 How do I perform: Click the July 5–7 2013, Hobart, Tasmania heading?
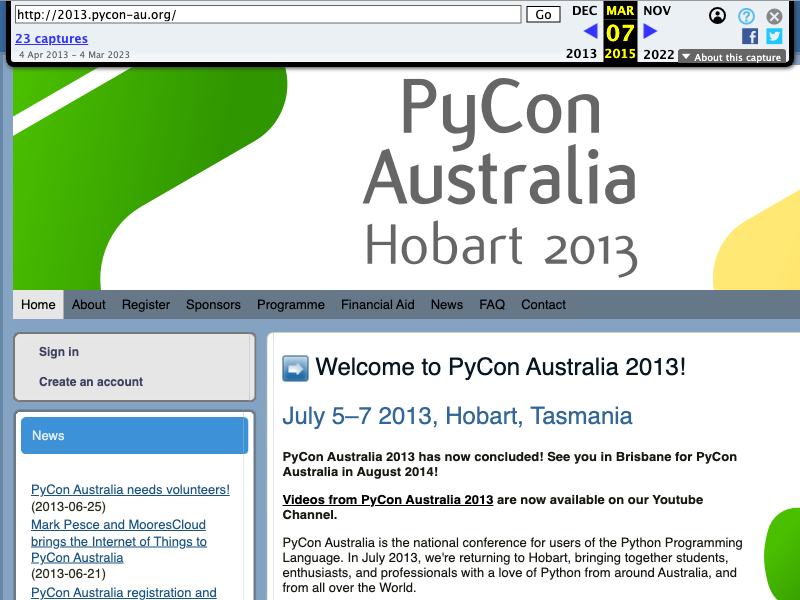(457, 416)
